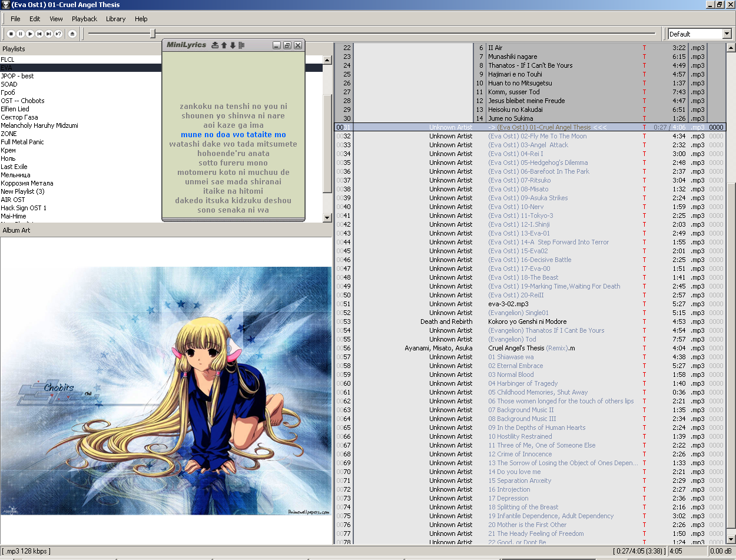Open the MiniLyrics menu icon
The width and height of the screenshot is (736, 560).
tap(241, 45)
